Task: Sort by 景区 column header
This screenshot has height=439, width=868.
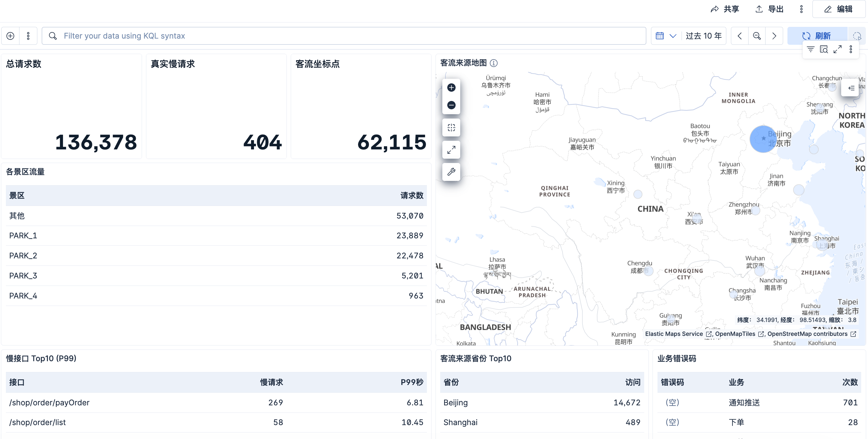Action: 17,195
